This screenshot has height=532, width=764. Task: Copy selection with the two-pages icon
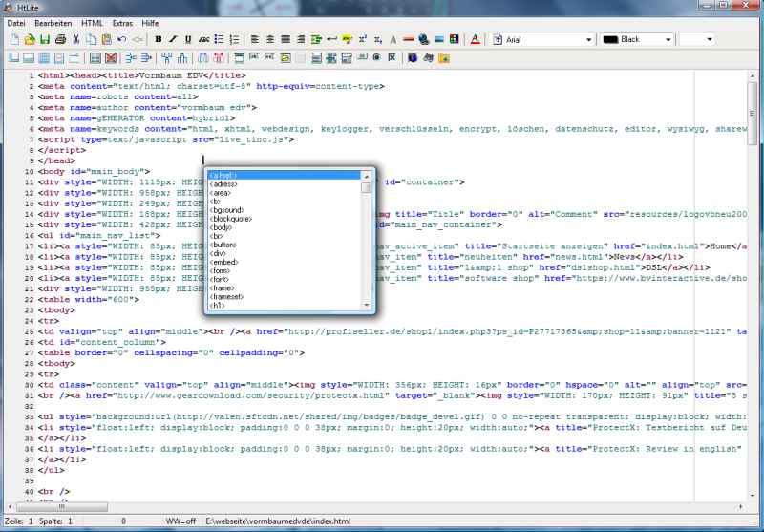click(x=91, y=39)
